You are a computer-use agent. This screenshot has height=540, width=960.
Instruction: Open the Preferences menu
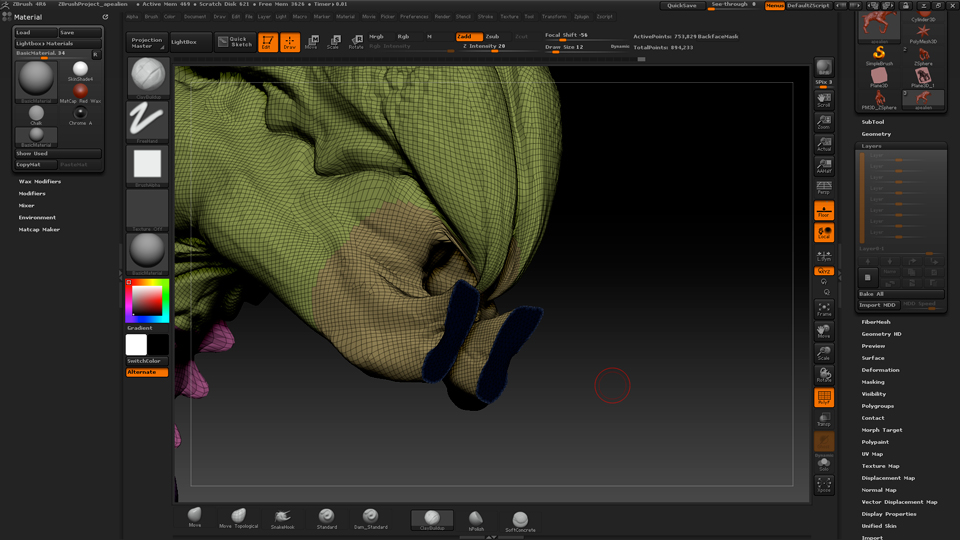pos(414,17)
